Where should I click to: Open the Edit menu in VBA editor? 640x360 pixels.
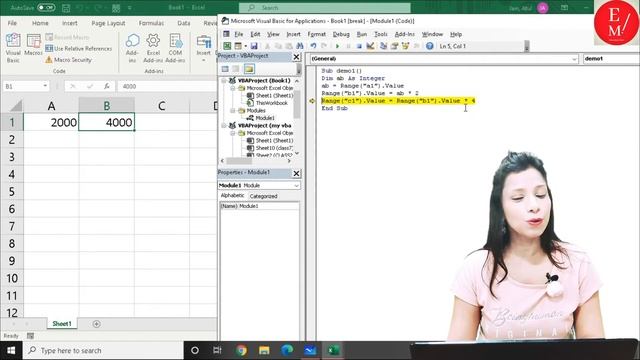[255, 34]
